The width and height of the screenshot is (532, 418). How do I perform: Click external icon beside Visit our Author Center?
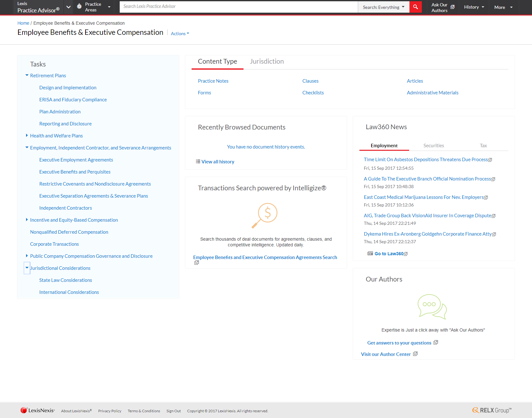(x=415, y=354)
